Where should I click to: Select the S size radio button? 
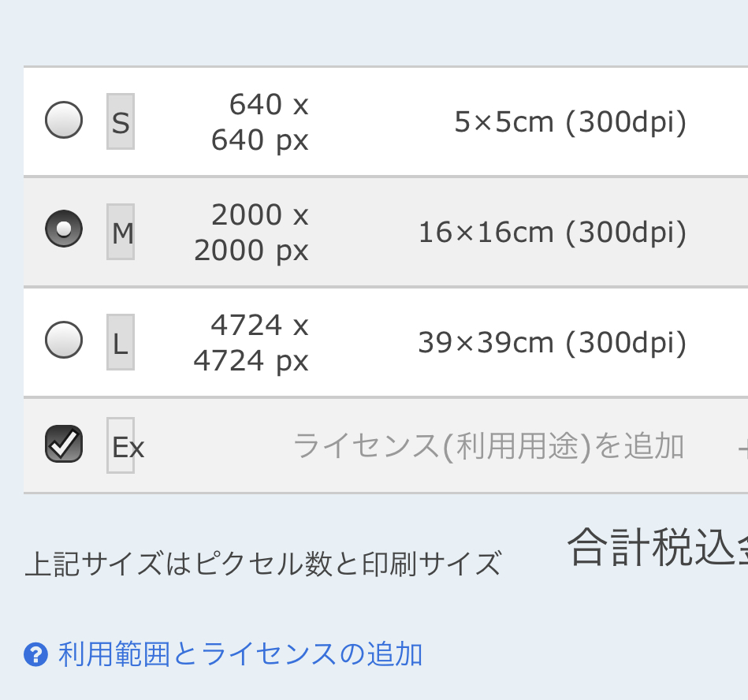(64, 121)
